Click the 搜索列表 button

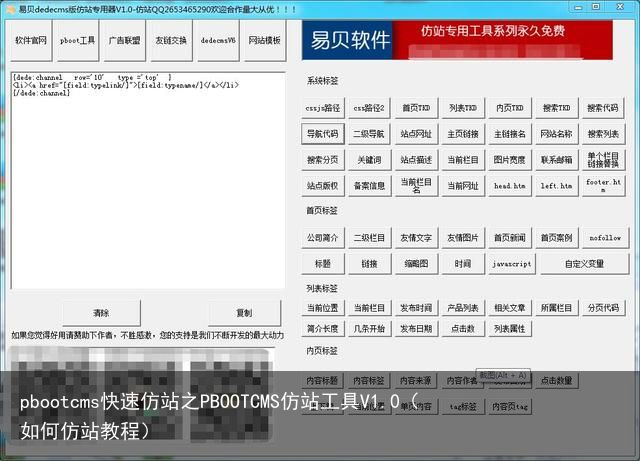[x=603, y=134]
